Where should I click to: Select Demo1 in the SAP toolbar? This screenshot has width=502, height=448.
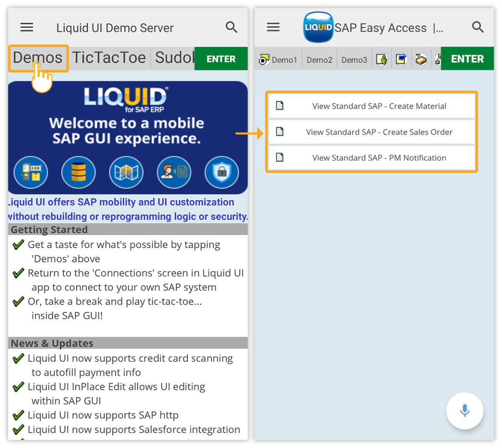(279, 60)
